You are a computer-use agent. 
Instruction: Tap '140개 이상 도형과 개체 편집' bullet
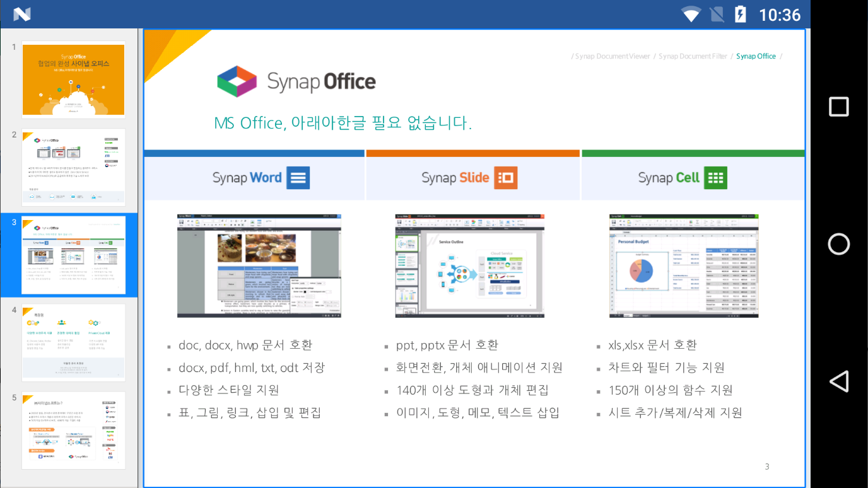[x=472, y=390]
